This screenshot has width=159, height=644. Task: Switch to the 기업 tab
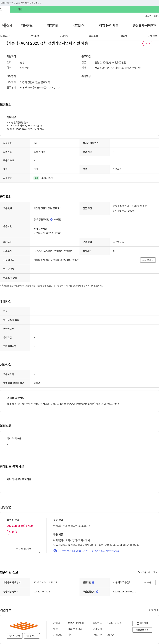click(x=20, y=9)
